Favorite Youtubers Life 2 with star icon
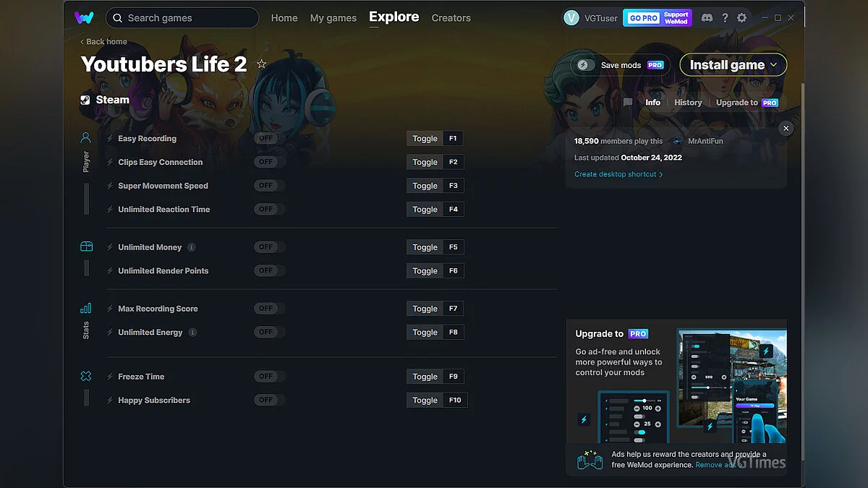Viewport: 868px width, 488px height. [262, 64]
